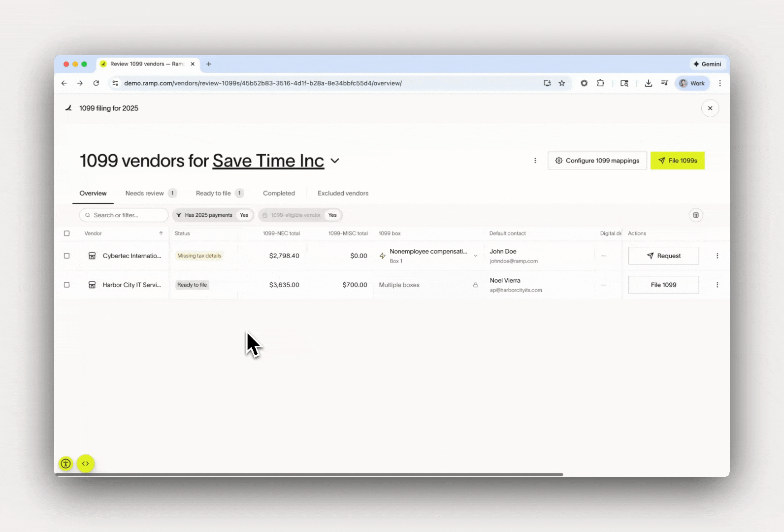Click the Status column header
Screen dimensions: 784x532
pyautogui.click(x=182, y=233)
